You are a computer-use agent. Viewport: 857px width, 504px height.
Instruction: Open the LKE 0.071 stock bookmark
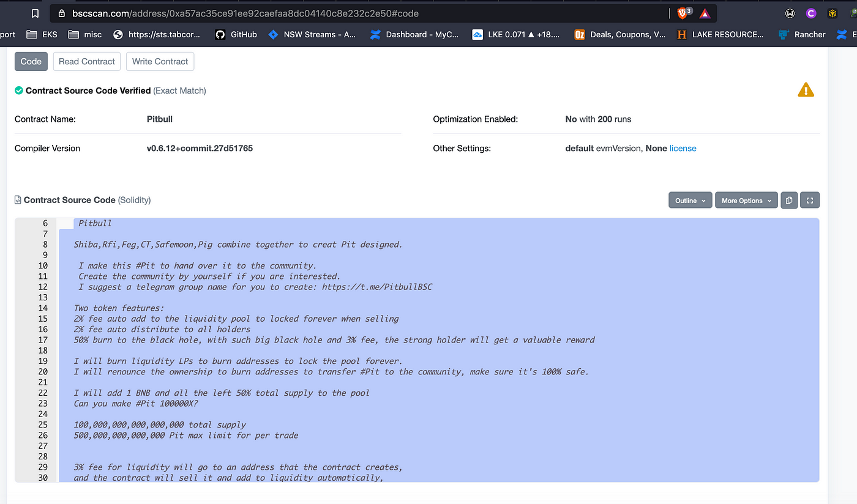pos(516,34)
